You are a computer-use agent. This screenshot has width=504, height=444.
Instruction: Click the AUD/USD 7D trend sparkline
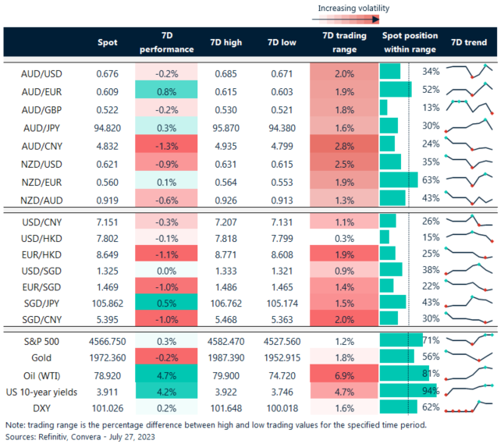click(470, 71)
